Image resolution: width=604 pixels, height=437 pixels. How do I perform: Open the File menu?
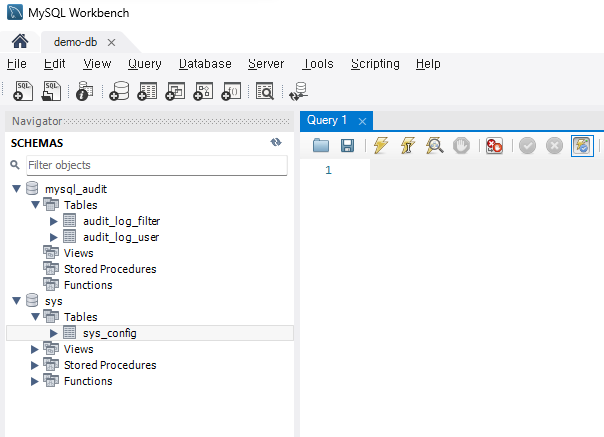[17, 64]
